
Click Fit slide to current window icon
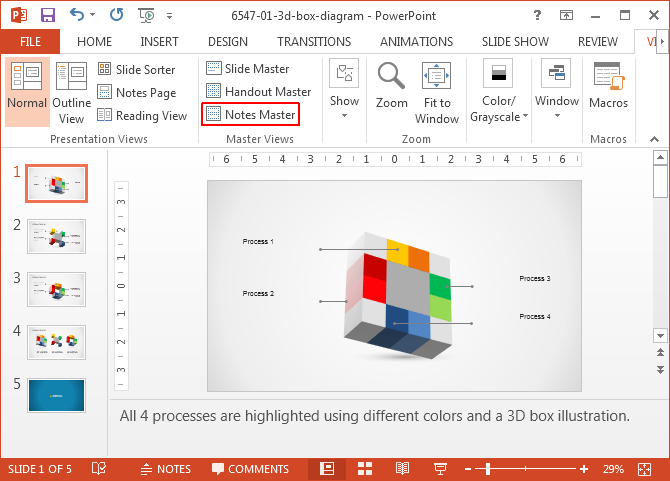[644, 469]
